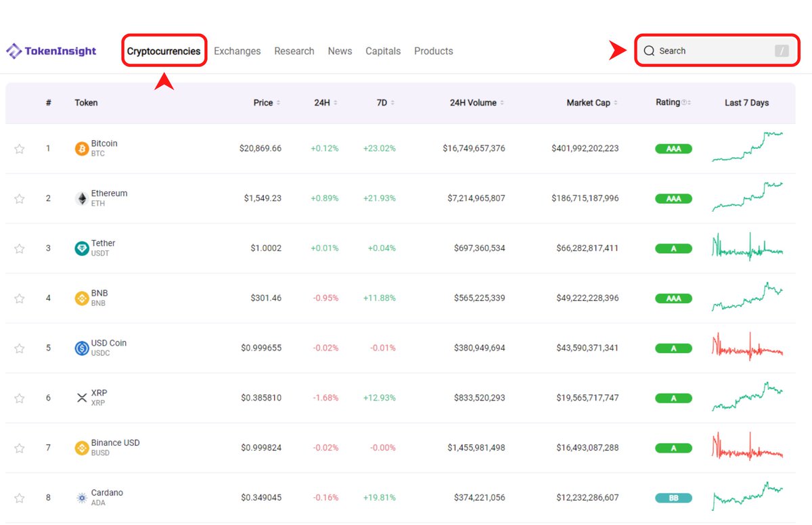Toggle the BNB favorite star

click(20, 298)
